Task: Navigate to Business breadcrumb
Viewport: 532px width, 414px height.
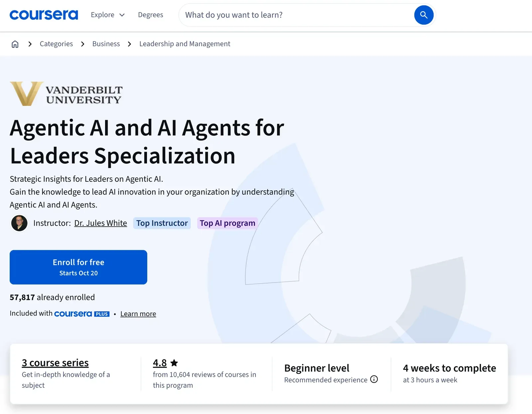Action: coord(106,44)
